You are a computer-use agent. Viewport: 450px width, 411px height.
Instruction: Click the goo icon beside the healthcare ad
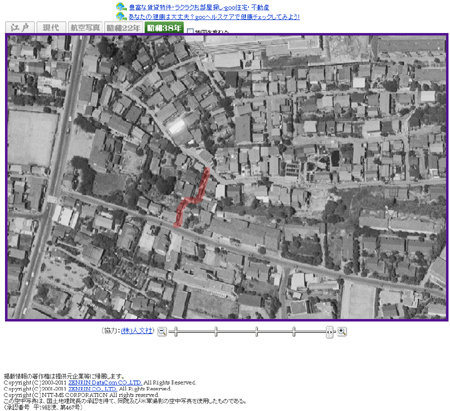121,16
